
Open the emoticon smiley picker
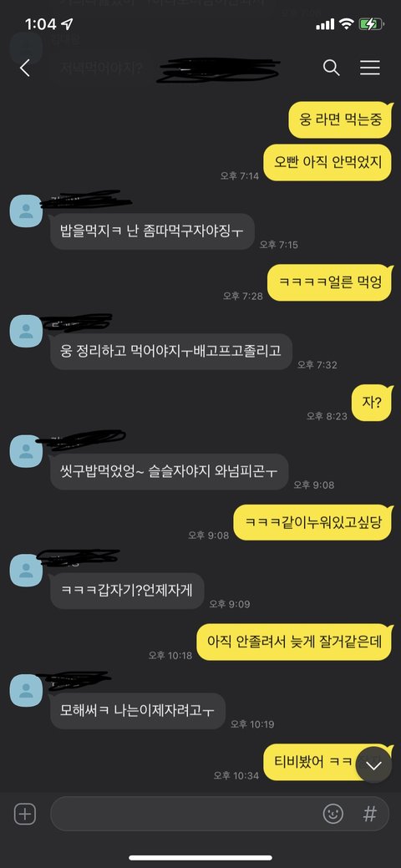point(332,814)
